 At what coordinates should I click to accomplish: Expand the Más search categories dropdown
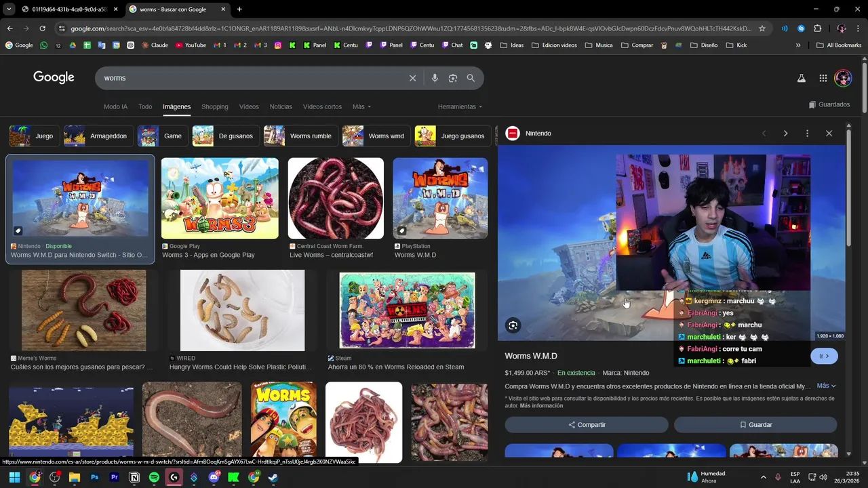click(x=361, y=106)
